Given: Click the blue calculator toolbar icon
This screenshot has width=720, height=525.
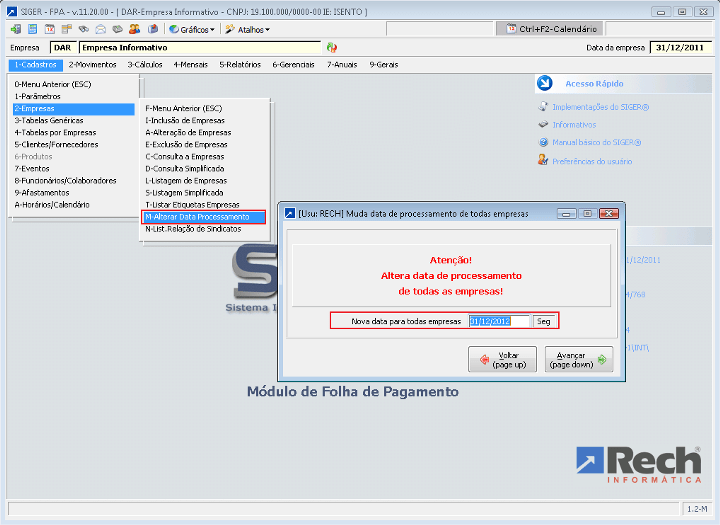Looking at the screenshot, I should pyautogui.click(x=33, y=29).
